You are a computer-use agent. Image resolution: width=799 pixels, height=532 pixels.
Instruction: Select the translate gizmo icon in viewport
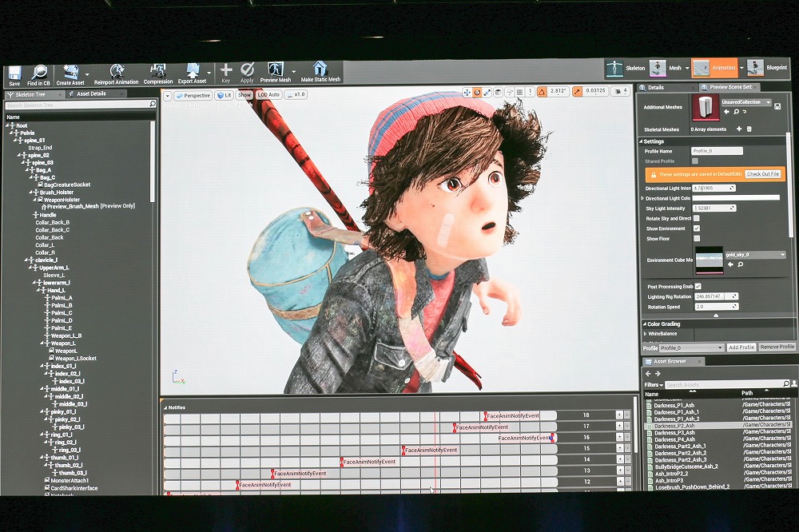click(467, 92)
